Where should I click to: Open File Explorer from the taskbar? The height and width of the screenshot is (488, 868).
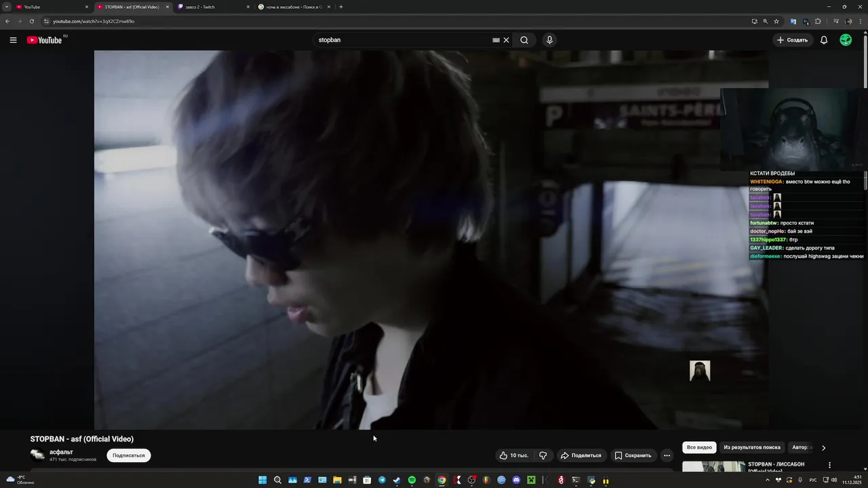pos(337,480)
